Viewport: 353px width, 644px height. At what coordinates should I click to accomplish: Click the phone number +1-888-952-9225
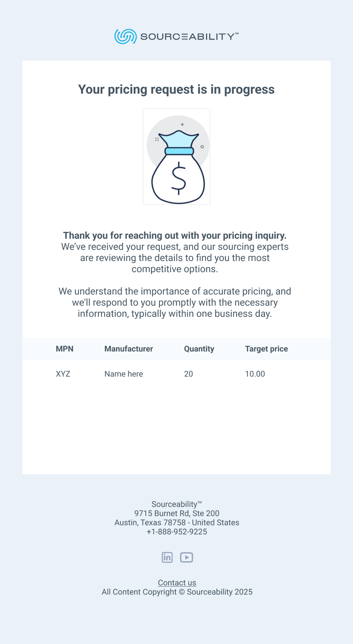[x=177, y=532]
